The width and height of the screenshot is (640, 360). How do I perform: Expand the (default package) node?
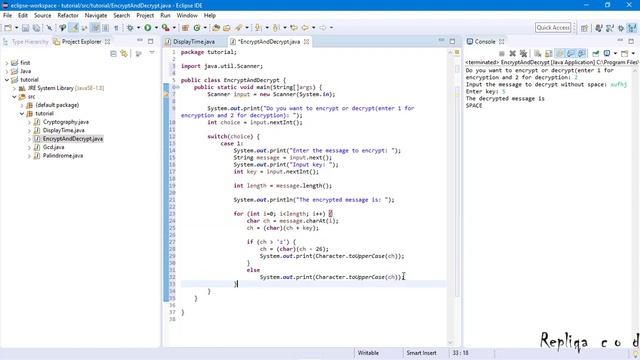tap(22, 105)
